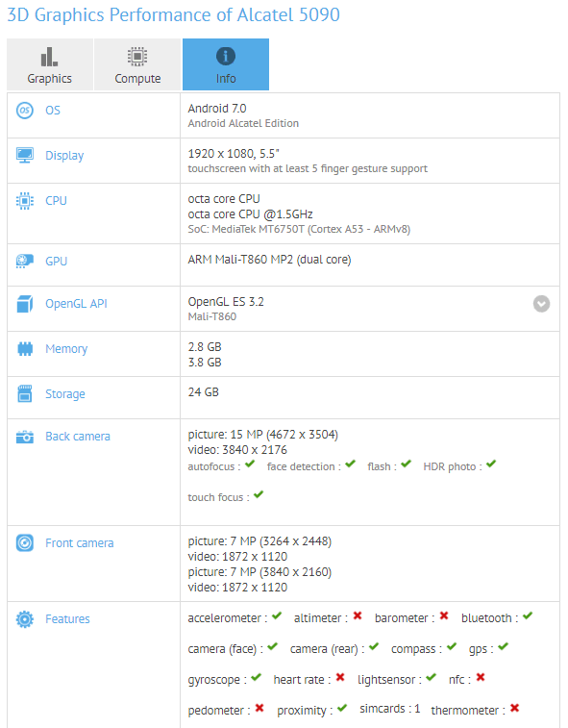The height and width of the screenshot is (728, 568).
Task: Click the Front camera label link
Action: pos(80,543)
